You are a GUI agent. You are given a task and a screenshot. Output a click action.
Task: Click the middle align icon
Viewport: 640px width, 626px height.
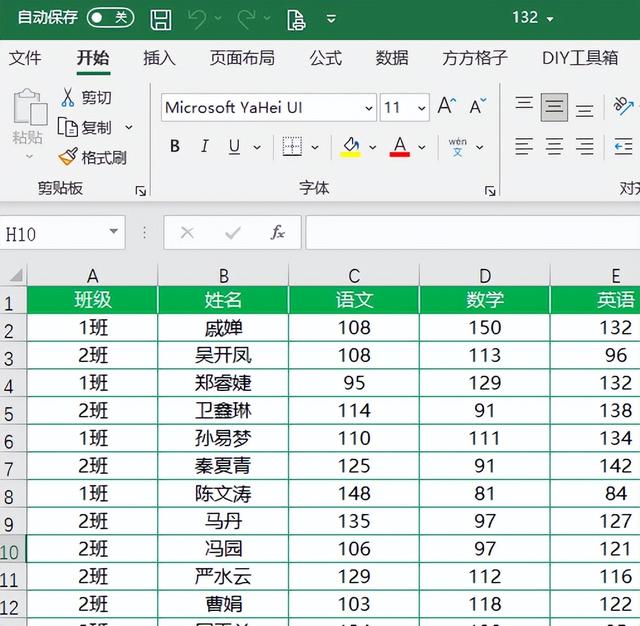554,107
